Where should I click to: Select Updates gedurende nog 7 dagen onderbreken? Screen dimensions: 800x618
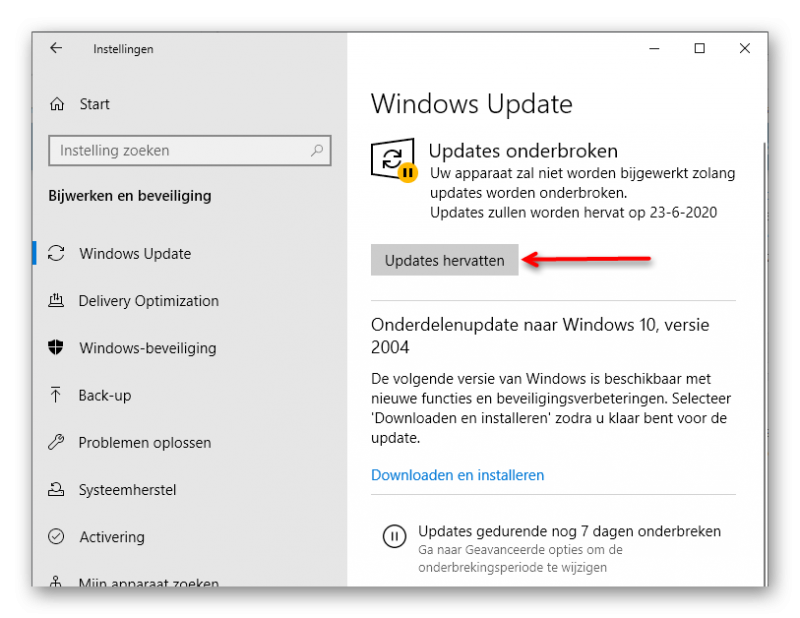(569, 531)
